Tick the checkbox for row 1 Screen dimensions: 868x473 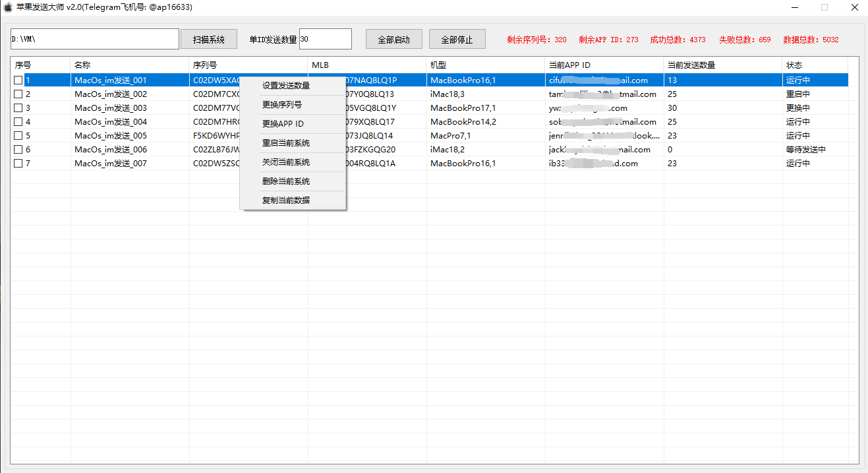(18, 80)
